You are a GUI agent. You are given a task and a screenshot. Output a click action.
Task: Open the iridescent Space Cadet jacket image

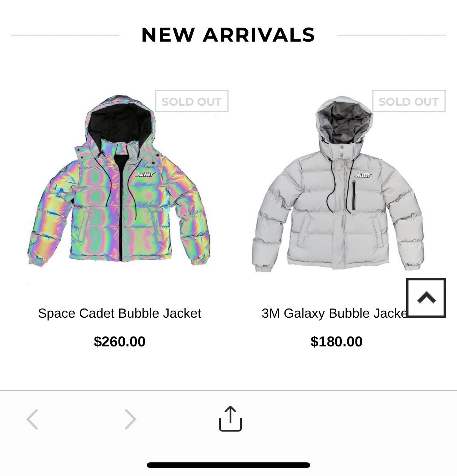(x=119, y=180)
